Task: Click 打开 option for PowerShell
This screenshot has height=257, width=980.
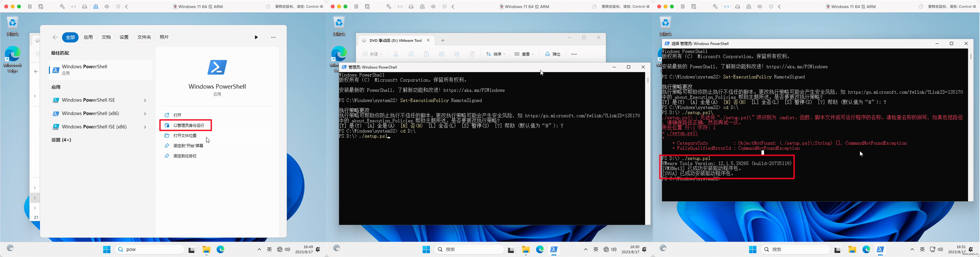Action: point(173,115)
